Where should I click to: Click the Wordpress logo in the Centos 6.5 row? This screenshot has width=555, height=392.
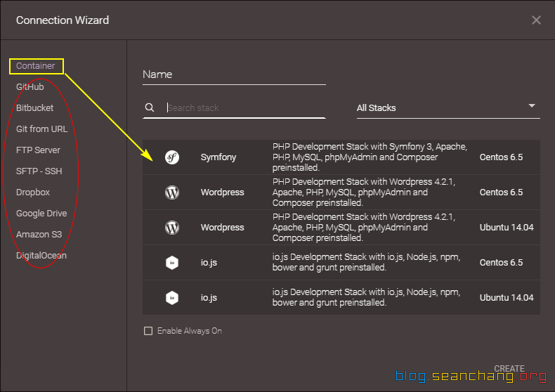(x=172, y=192)
